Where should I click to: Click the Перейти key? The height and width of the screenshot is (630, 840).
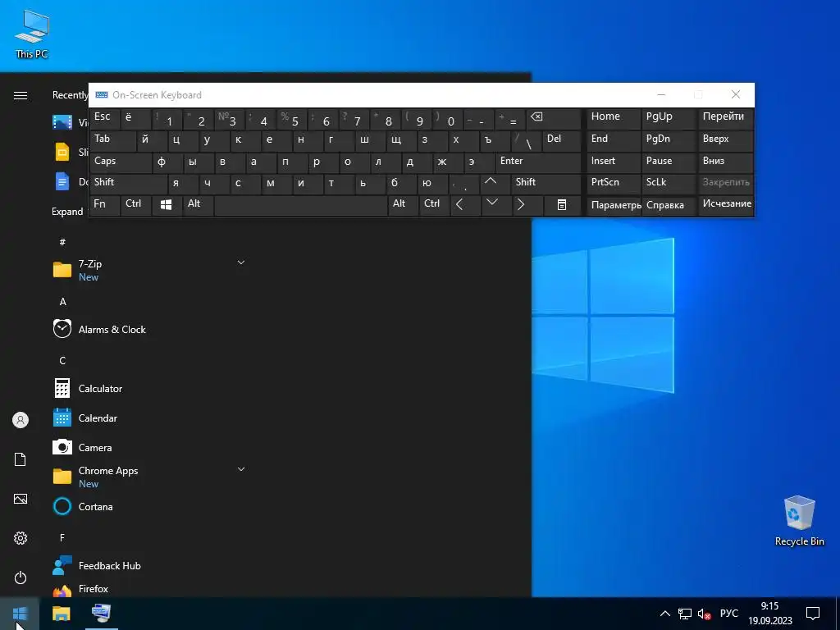(x=727, y=119)
